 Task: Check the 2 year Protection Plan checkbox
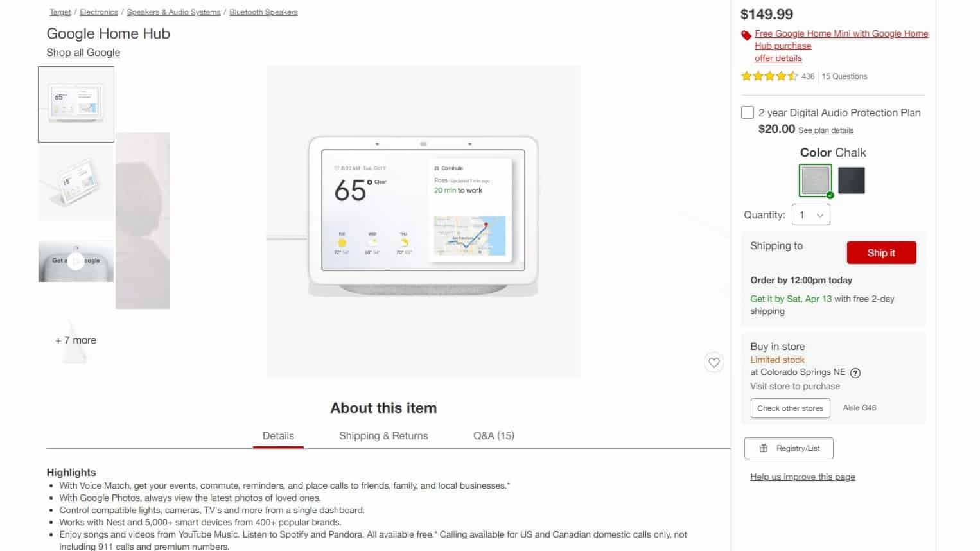click(748, 112)
